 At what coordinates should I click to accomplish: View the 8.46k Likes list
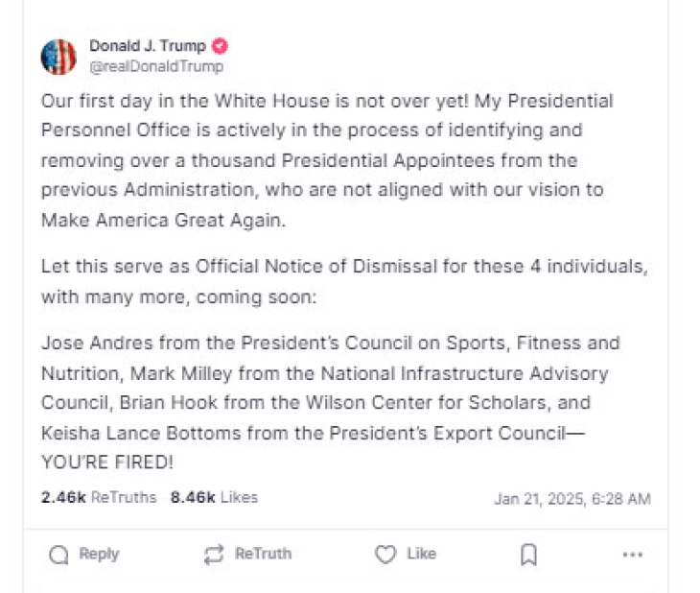214,497
